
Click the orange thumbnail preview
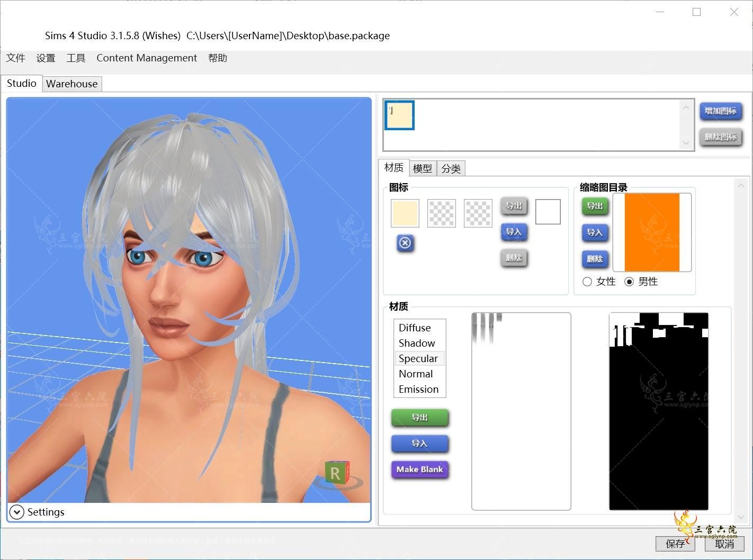click(652, 232)
